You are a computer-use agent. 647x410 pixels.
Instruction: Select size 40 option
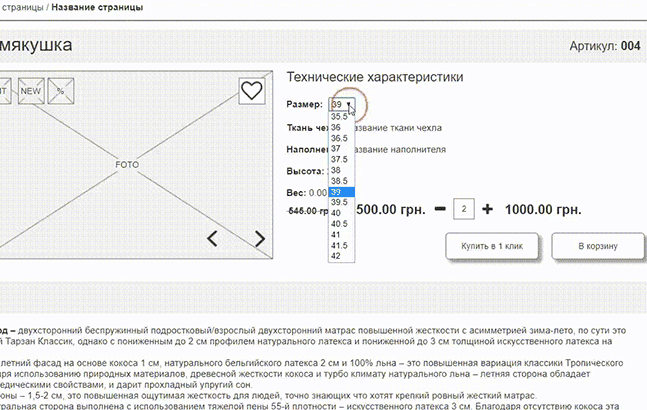(x=341, y=213)
